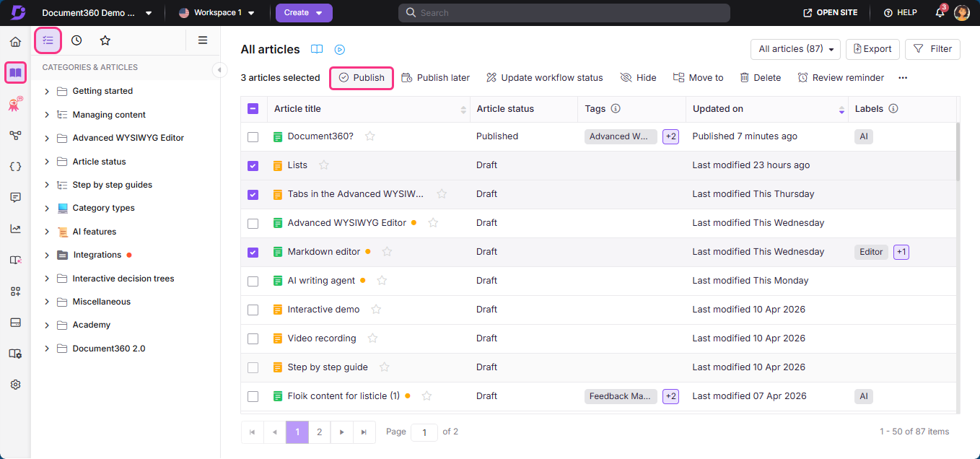Export the articles list
Screen dimensions: 980x459
[x=872, y=49]
